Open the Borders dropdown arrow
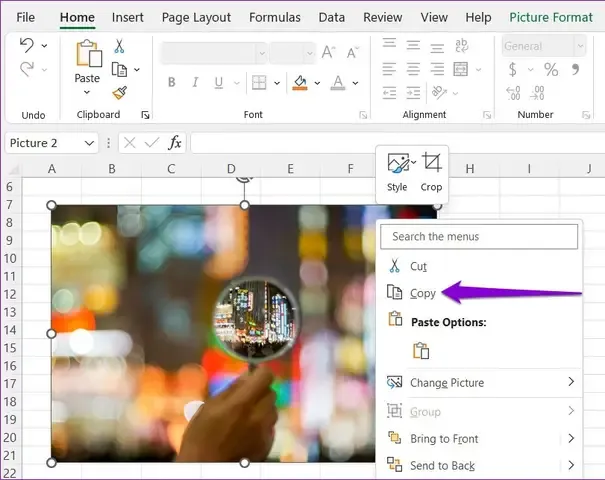This screenshot has height=480, width=605. pyautogui.click(x=277, y=83)
